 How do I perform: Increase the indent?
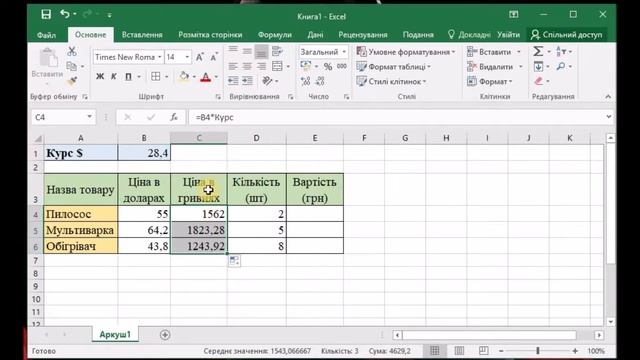[247, 81]
